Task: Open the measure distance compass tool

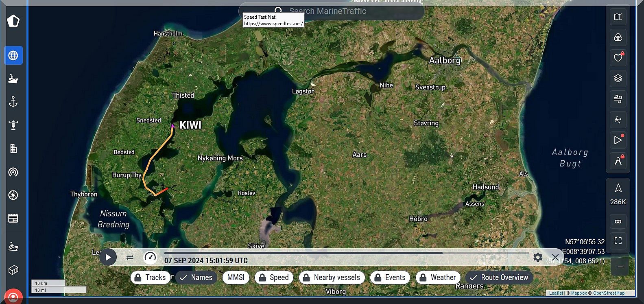Action: click(618, 161)
